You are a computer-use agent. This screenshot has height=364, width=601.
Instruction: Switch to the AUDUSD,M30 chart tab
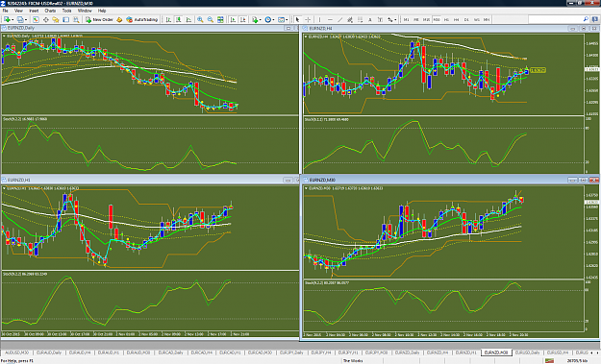[17, 352]
